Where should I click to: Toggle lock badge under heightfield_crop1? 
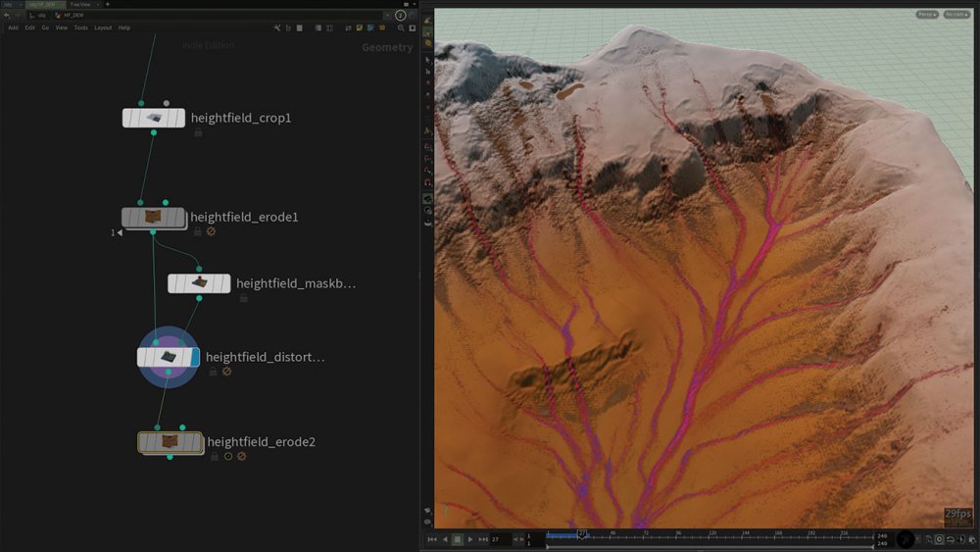tap(198, 132)
